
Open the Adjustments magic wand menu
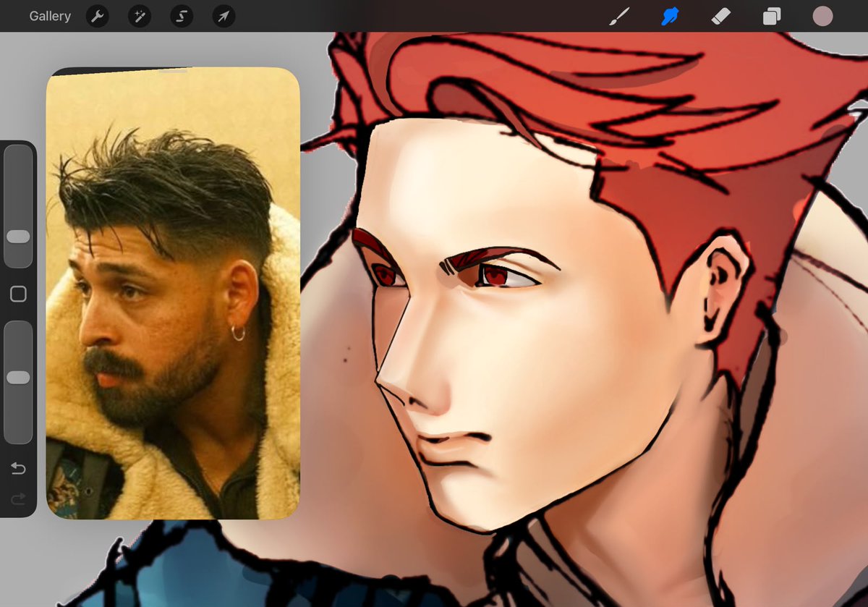[x=140, y=16]
